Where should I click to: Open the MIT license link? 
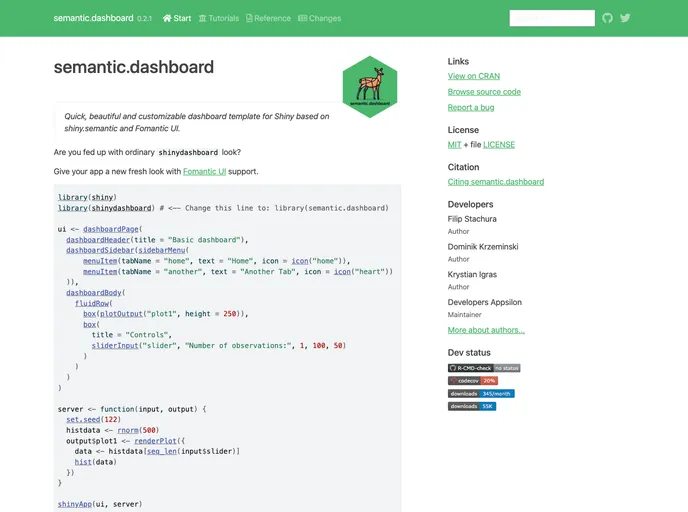click(x=455, y=145)
